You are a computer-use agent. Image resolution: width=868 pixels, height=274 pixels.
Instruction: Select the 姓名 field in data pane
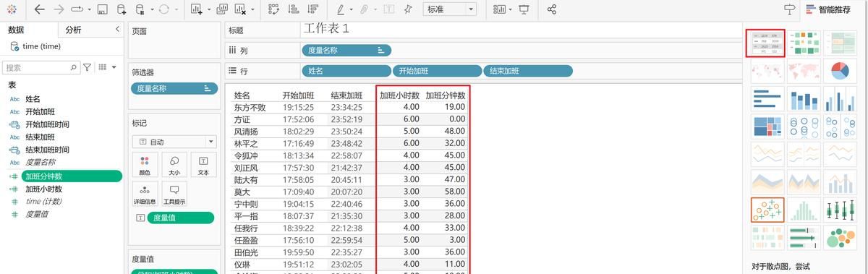point(33,99)
